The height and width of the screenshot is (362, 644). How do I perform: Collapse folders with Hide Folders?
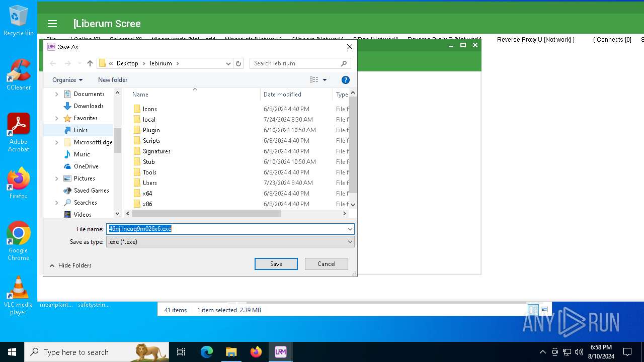[x=70, y=265]
